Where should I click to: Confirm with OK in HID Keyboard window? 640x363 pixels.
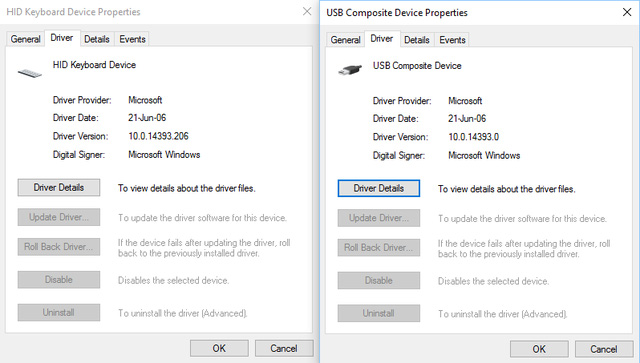click(219, 348)
